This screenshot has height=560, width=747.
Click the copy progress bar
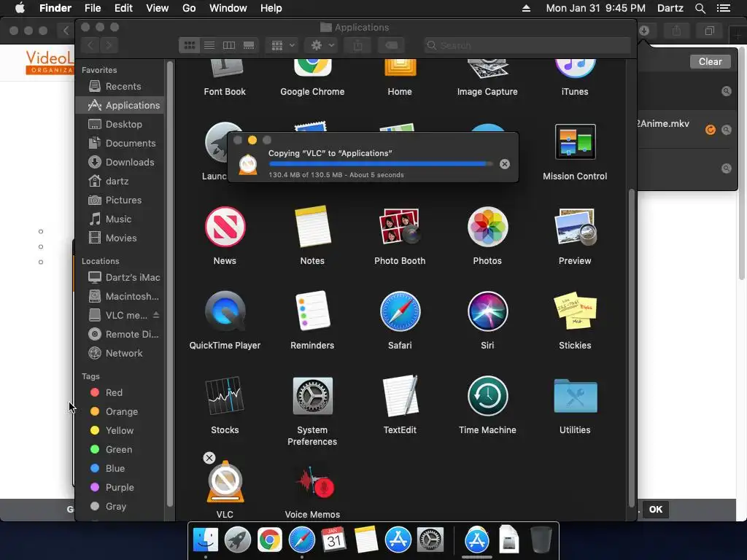tap(381, 164)
